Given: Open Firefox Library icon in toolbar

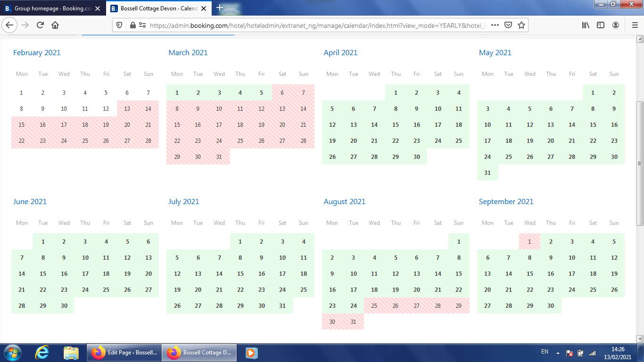Looking at the screenshot, I should click(586, 25).
